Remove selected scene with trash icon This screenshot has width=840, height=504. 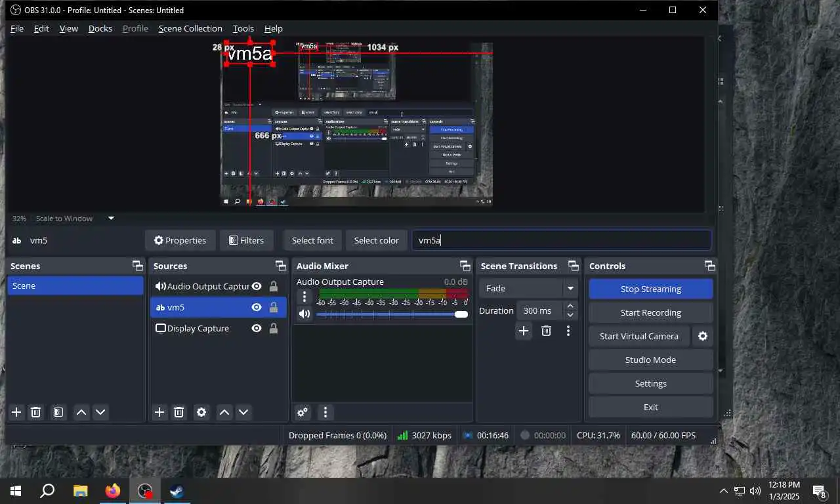(x=36, y=412)
